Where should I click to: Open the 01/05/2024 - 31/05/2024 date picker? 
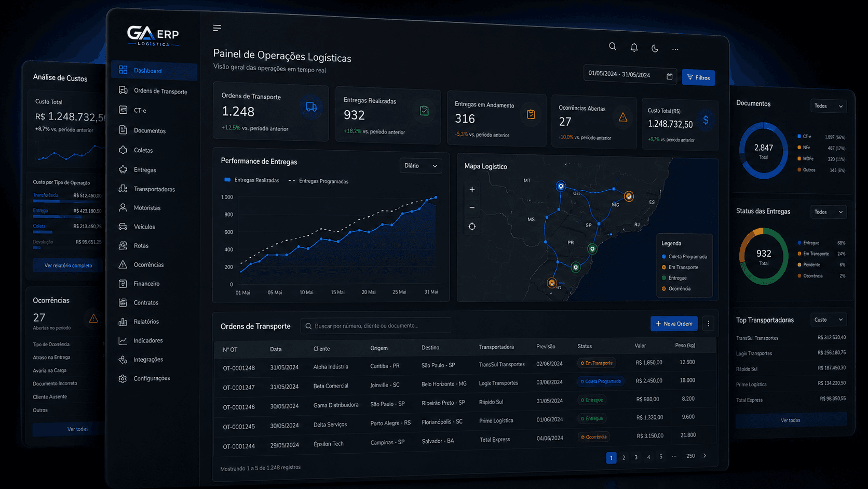(630, 74)
